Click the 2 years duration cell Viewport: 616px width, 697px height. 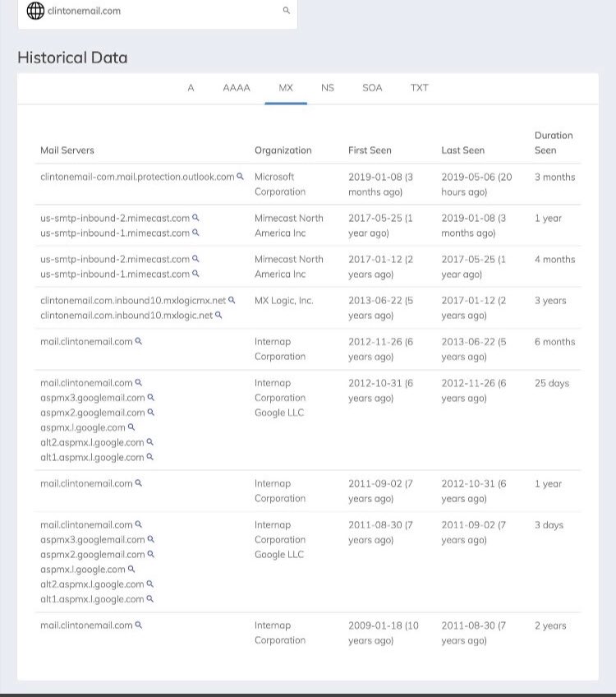550,625
